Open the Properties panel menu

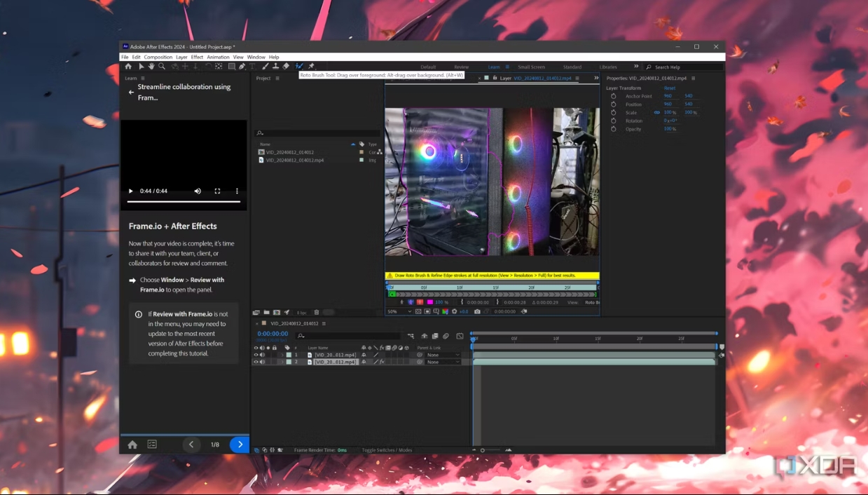tap(694, 78)
